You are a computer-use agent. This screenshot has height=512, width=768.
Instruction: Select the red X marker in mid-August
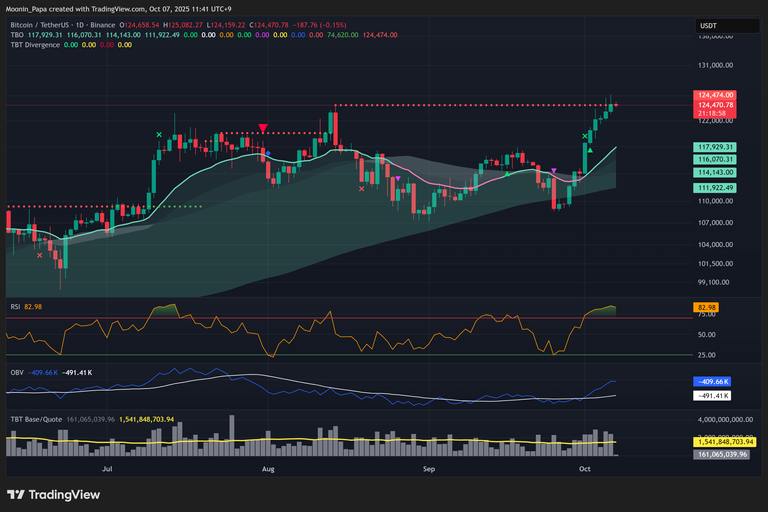coord(361,188)
